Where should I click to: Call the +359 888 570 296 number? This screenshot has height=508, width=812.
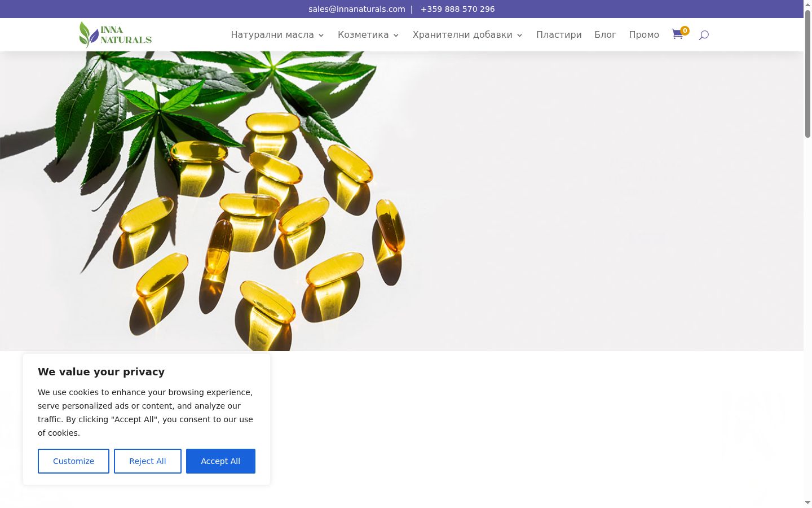point(458,9)
